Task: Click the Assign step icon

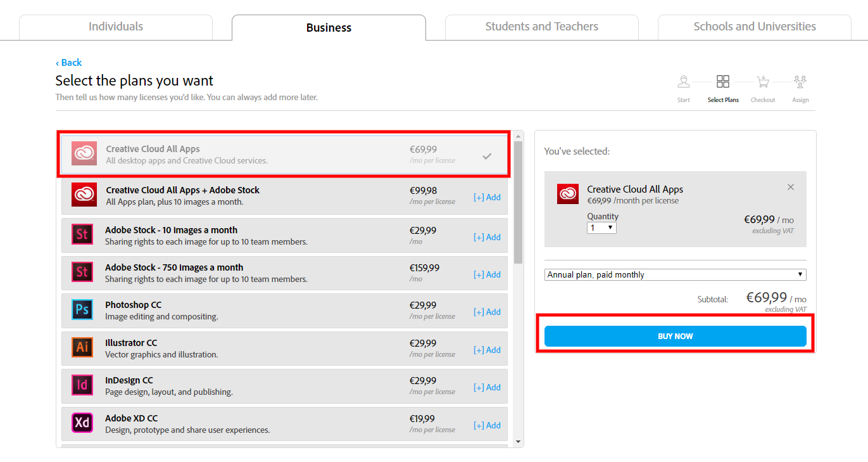Action: (x=800, y=82)
